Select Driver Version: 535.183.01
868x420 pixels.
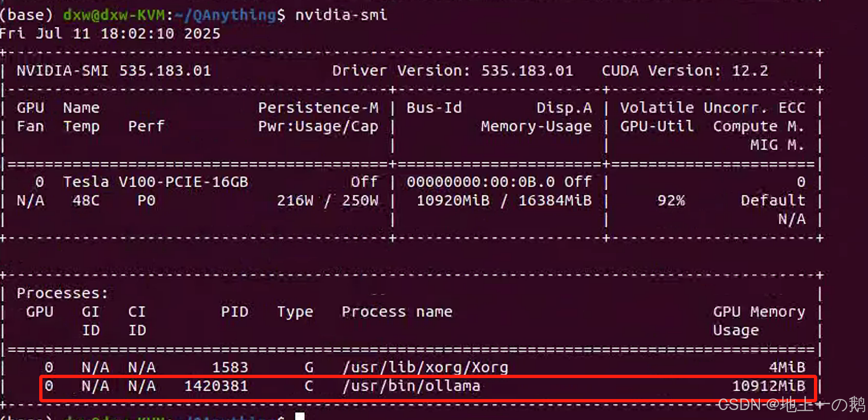pyautogui.click(x=452, y=71)
